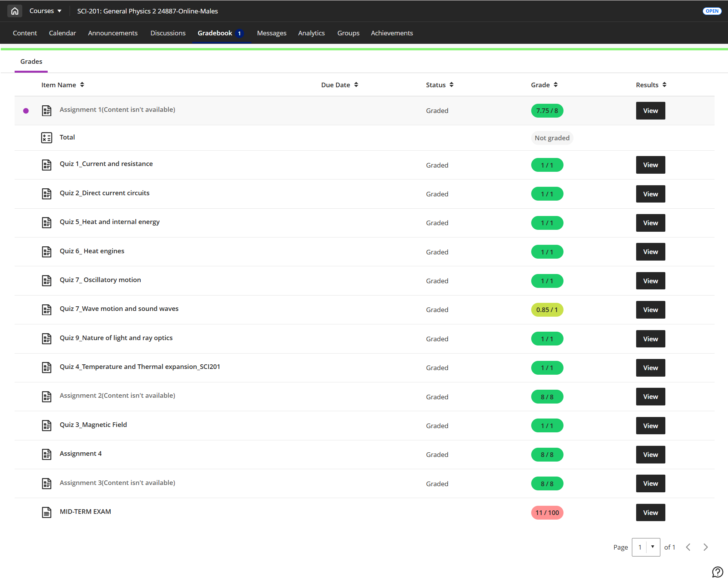
Task: Click the MID-TERM EXAM document icon
Action: tap(47, 512)
